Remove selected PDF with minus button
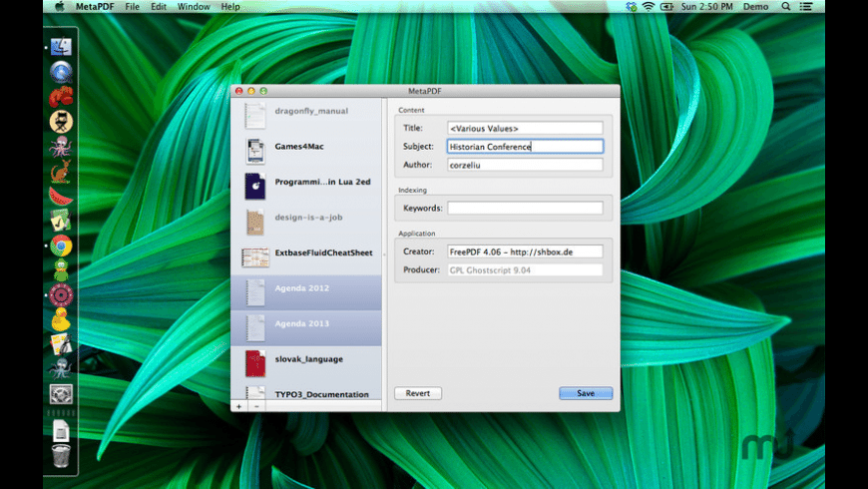 point(256,406)
